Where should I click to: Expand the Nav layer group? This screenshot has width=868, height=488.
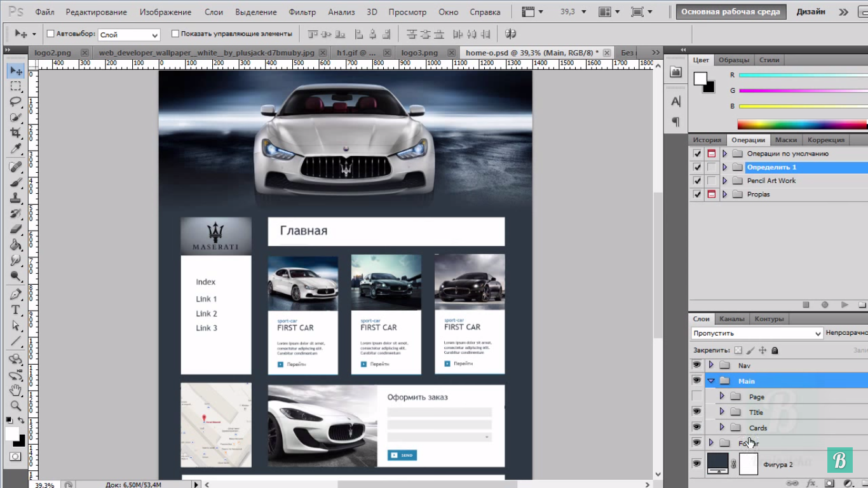(711, 365)
